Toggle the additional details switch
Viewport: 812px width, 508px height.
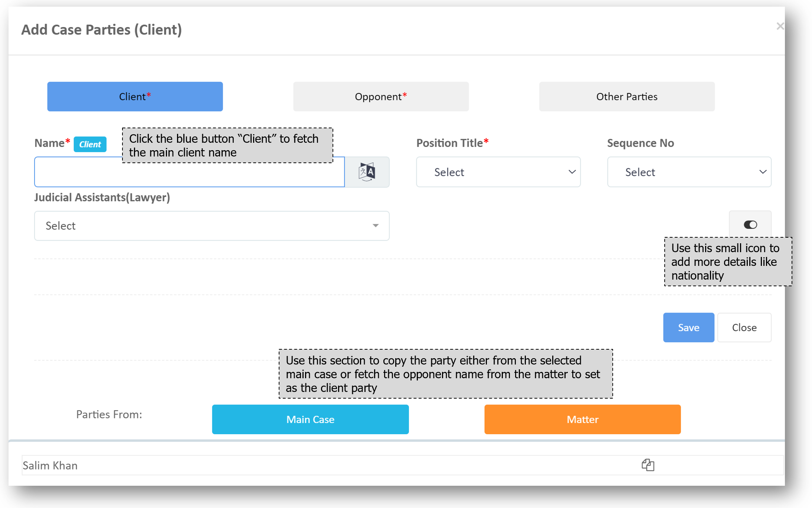(x=750, y=225)
